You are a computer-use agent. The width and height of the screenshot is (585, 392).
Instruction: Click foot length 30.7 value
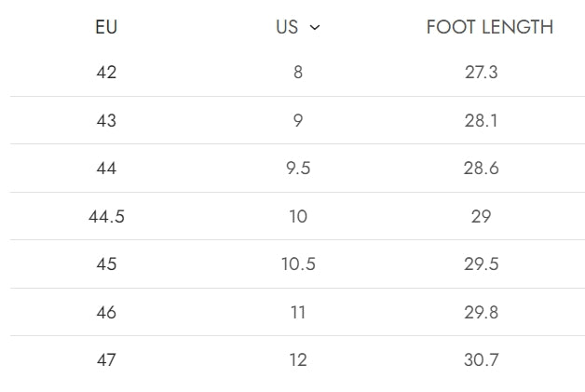coord(482,359)
